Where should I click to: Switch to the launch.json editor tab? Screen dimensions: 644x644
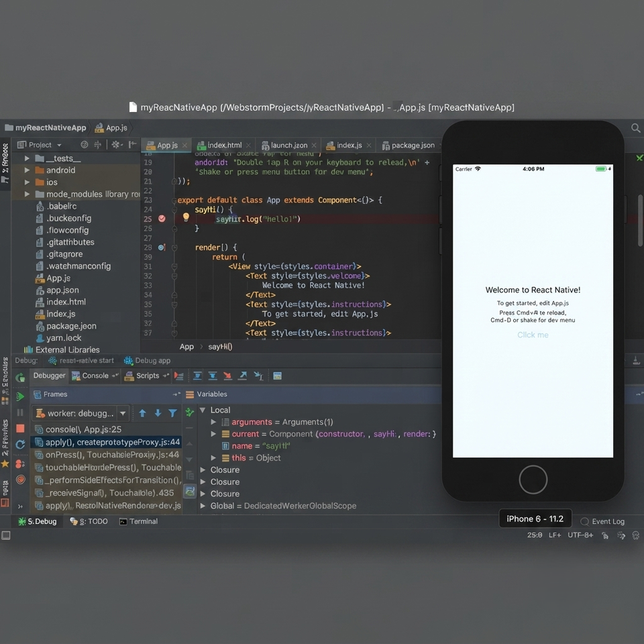click(x=289, y=145)
